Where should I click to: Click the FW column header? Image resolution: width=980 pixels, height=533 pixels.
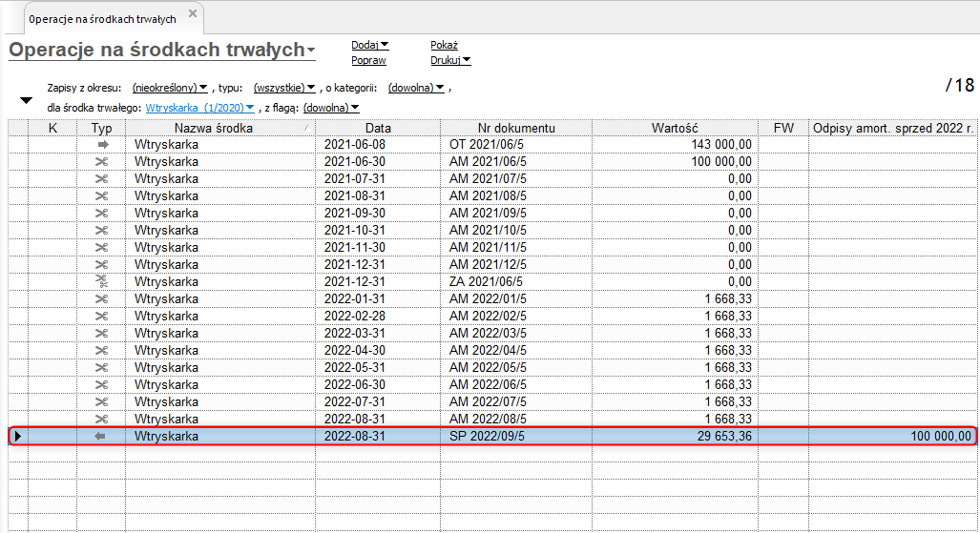pos(783,128)
